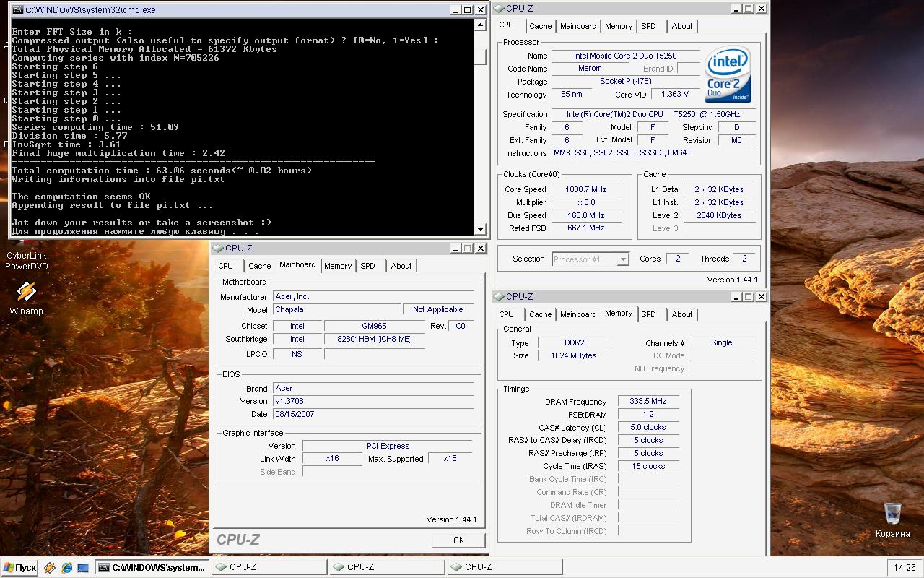
Task: Click the Intel Core 2 Duo logo
Action: (x=728, y=74)
